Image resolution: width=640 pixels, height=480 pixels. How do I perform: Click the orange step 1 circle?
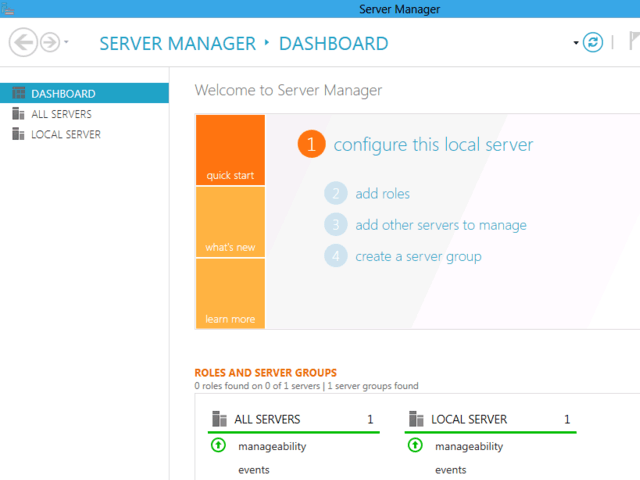tap(311, 144)
